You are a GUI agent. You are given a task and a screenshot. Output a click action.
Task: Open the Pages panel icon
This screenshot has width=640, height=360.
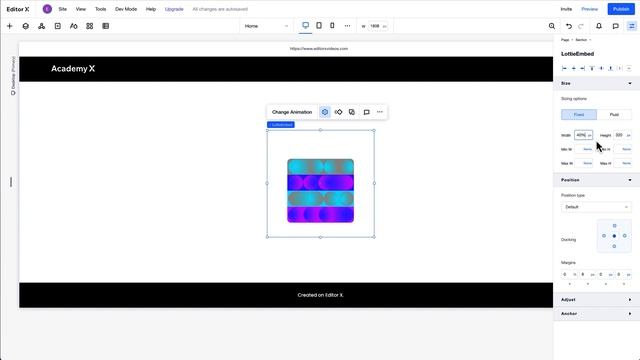pyautogui.click(x=58, y=26)
